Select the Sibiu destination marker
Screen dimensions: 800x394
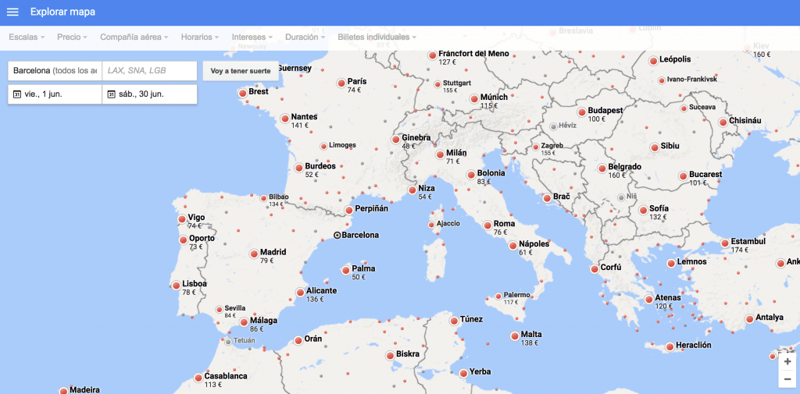click(x=655, y=147)
